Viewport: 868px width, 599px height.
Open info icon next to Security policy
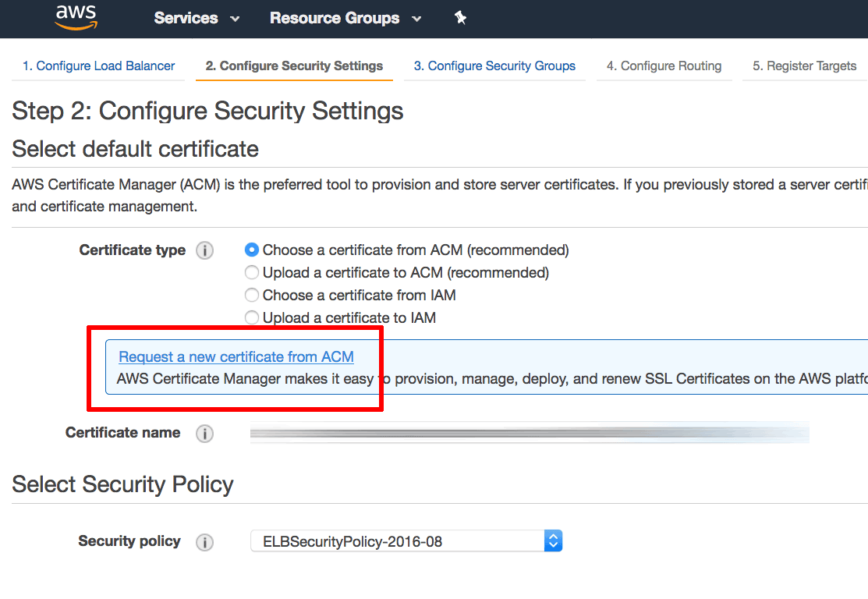tap(205, 542)
